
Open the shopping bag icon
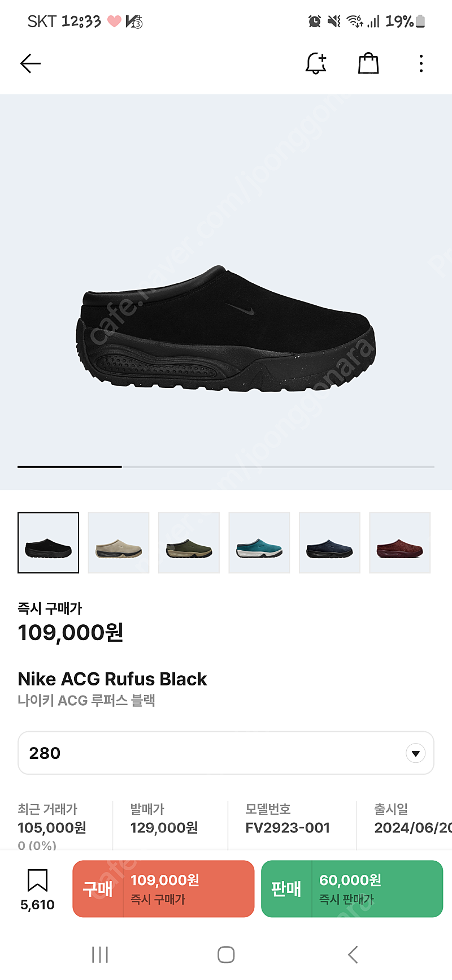click(368, 63)
